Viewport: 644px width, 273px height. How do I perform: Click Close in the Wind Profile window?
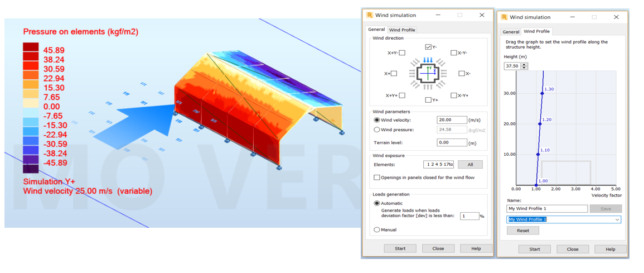[573, 249]
